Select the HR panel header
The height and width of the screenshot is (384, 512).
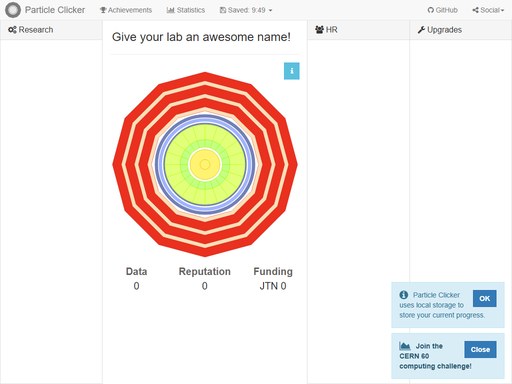click(358, 30)
